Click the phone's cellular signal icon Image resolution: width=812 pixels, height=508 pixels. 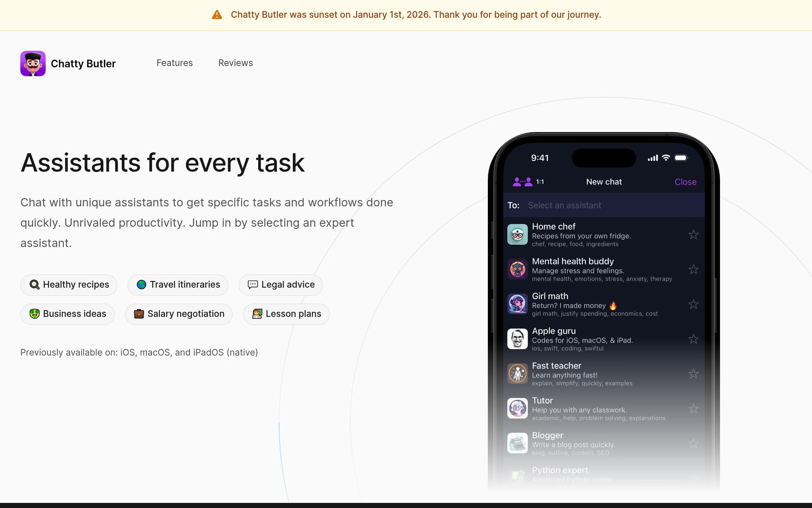click(x=653, y=158)
